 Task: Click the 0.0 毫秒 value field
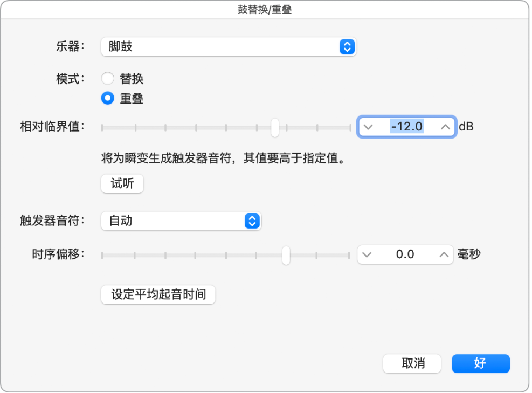(405, 254)
